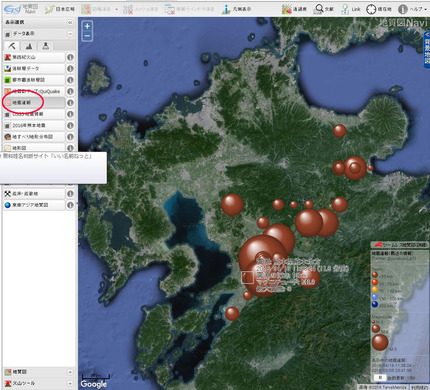Click the southernmost earthquake marker on the coast
430x390 pixels.
point(232,314)
